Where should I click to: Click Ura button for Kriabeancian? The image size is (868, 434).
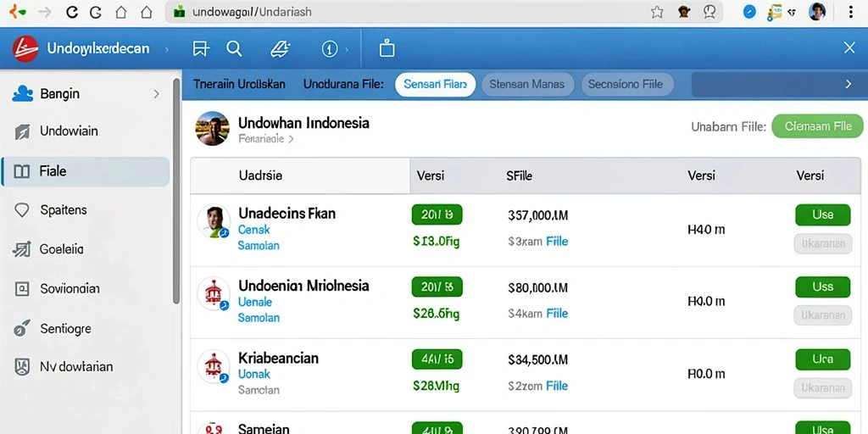[x=822, y=359]
